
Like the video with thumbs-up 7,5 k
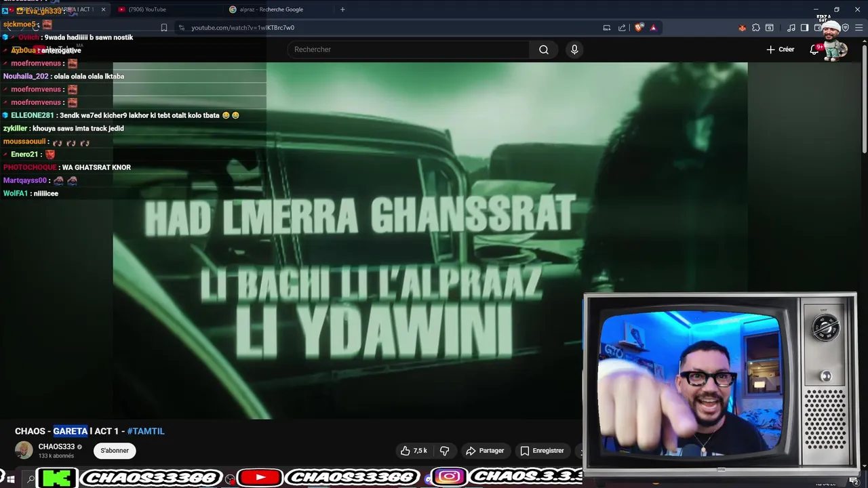(414, 451)
